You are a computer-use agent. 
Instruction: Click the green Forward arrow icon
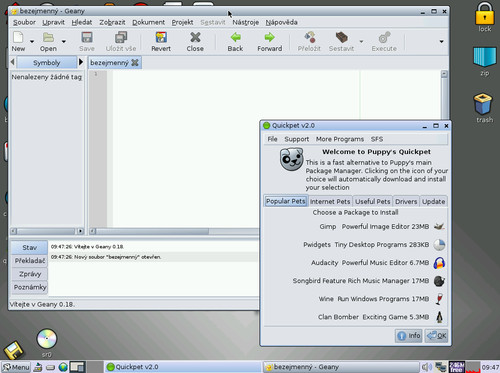269,37
